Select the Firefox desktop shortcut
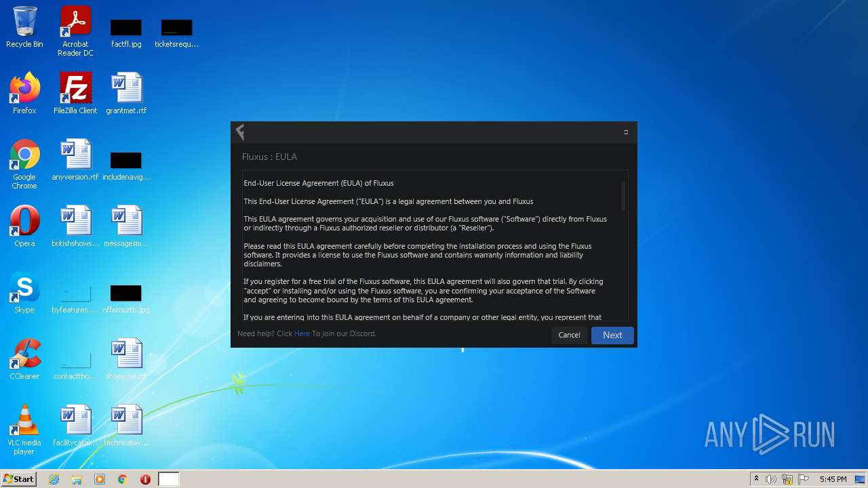Image resolution: width=868 pixels, height=488 pixels. coord(24,94)
